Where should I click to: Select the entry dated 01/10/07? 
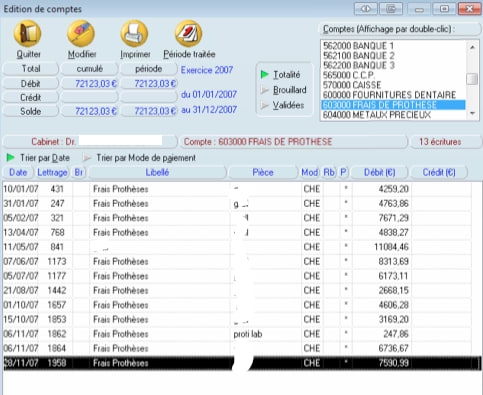click(x=237, y=305)
